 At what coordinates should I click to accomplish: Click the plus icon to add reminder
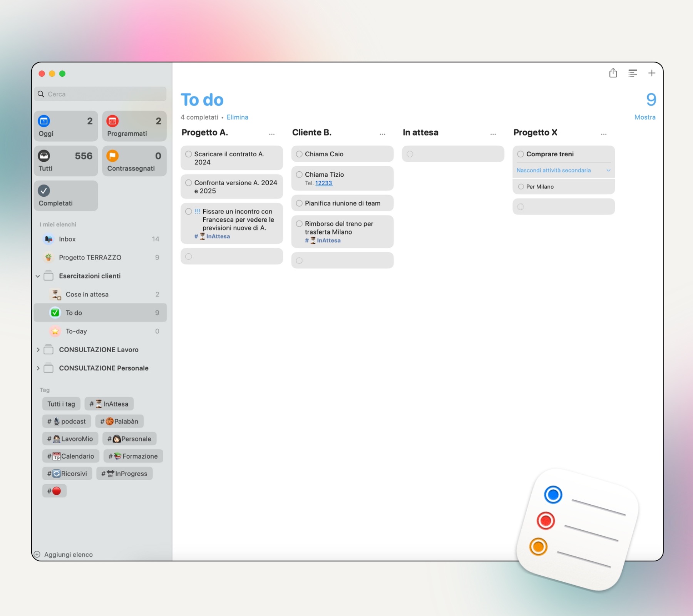tap(651, 73)
